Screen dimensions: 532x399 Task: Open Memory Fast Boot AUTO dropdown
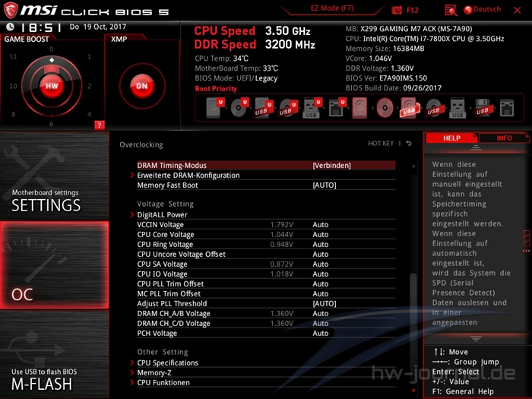[x=325, y=185]
